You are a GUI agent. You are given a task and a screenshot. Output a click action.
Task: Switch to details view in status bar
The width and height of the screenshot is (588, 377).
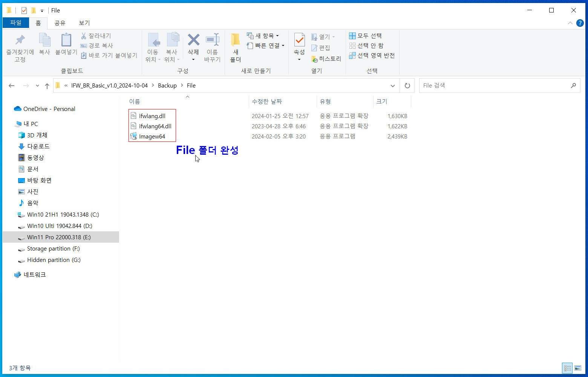pos(567,368)
